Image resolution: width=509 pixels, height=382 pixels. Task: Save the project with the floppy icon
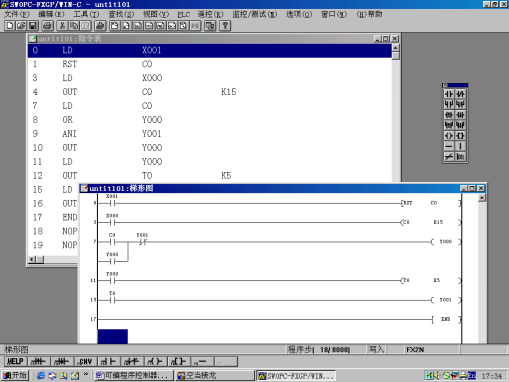click(x=33, y=26)
